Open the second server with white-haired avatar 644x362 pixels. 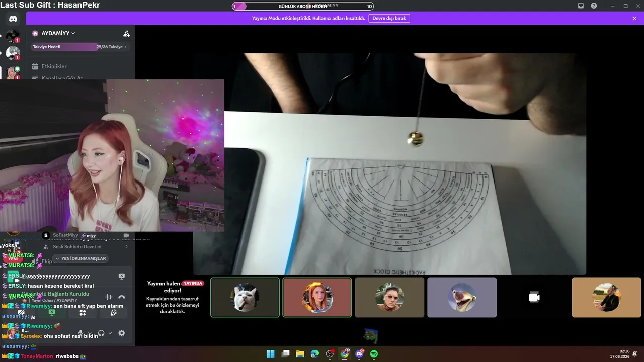coord(13,53)
